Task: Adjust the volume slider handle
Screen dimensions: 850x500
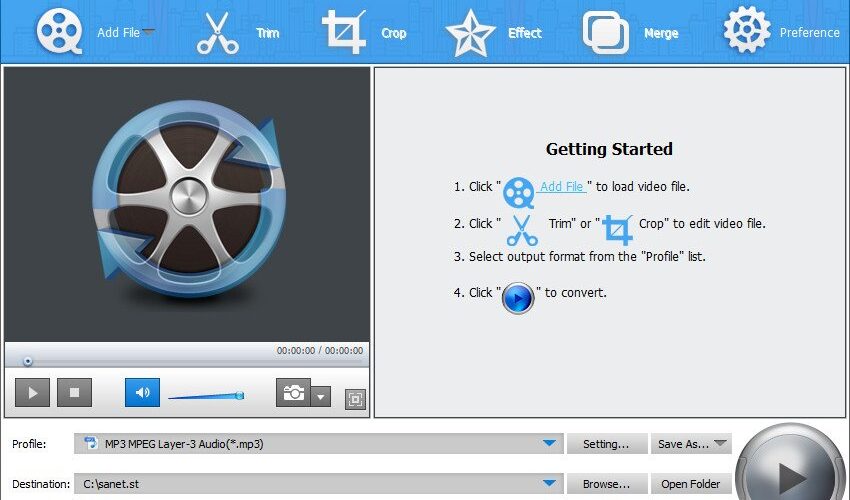Action: tap(240, 395)
